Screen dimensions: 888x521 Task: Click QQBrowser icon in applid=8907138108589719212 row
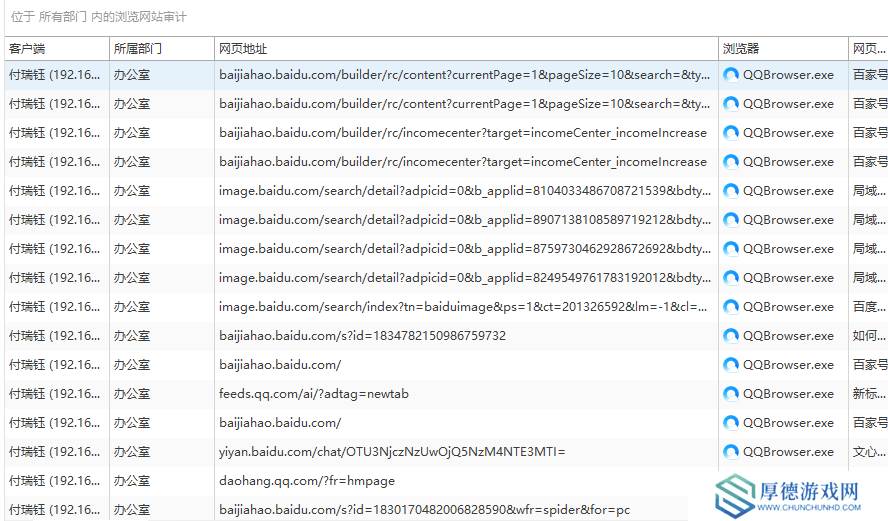[731, 220]
